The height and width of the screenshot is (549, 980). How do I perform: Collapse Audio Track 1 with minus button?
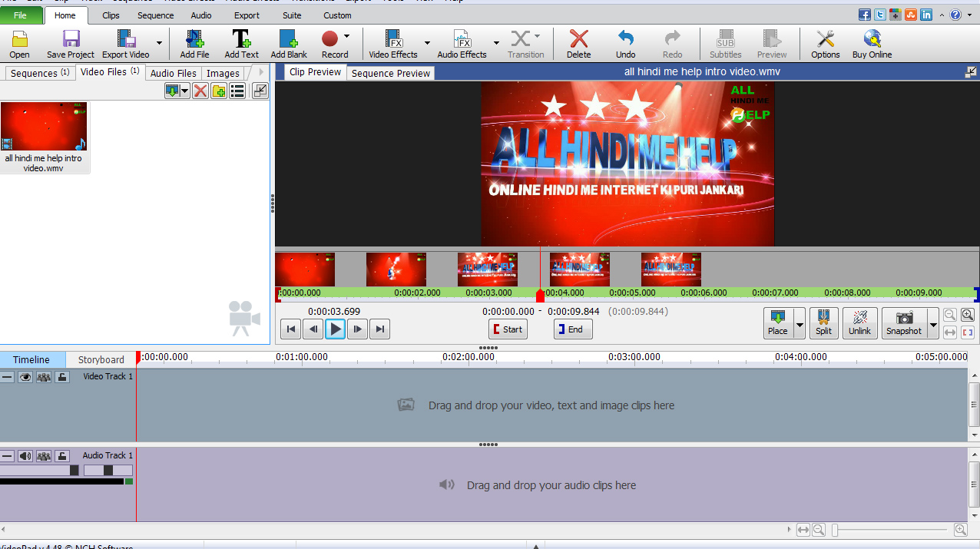click(x=7, y=456)
